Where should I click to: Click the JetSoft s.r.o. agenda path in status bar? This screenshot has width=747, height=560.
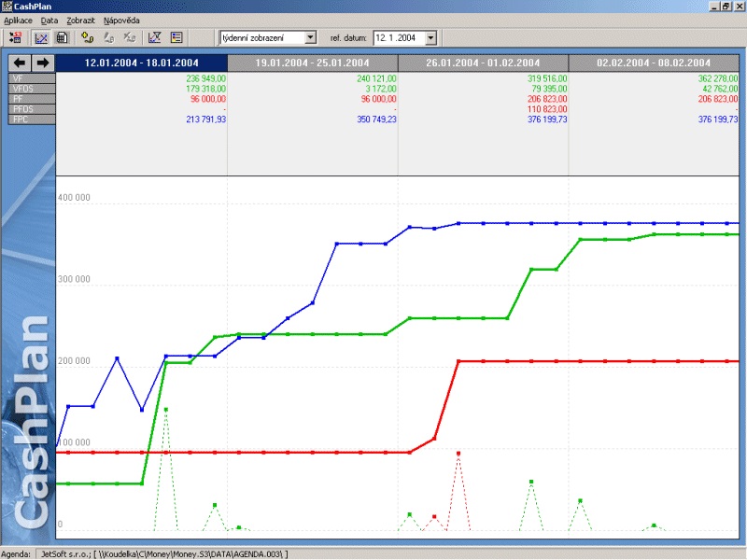coord(164,554)
